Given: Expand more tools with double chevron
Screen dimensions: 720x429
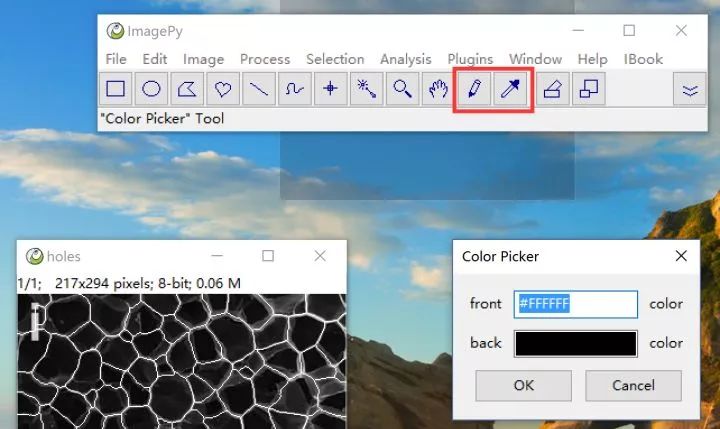Looking at the screenshot, I should (690, 89).
